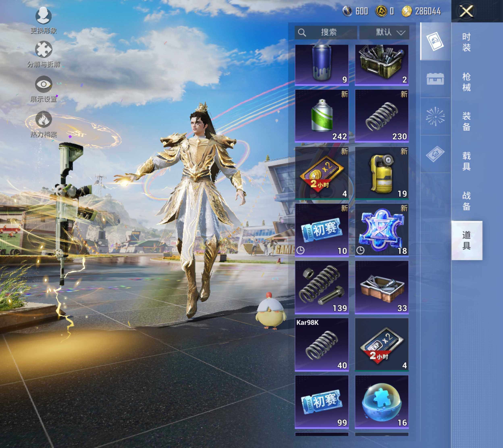Select the ticket card sub-category icon
This screenshot has width=503, height=448.
tap(435, 41)
